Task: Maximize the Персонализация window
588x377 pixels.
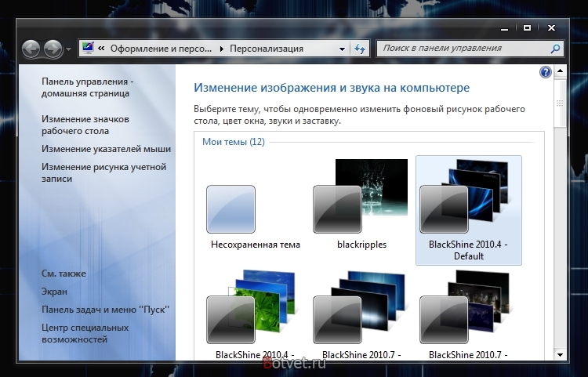Action: pos(527,27)
